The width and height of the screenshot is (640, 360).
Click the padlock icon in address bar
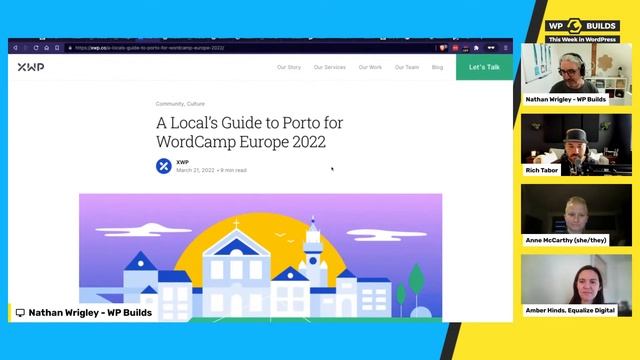tap(70, 48)
